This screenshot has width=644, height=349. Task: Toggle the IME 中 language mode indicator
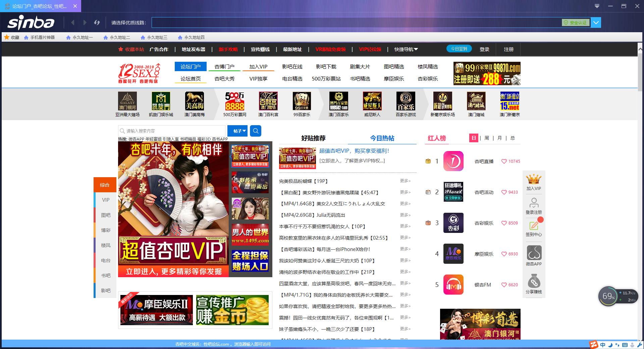point(603,345)
